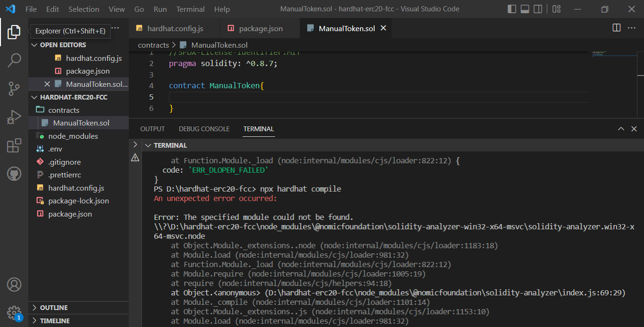Open Explorer More Actions ellipsis
The height and width of the screenshot is (327, 644).
pos(116,28)
